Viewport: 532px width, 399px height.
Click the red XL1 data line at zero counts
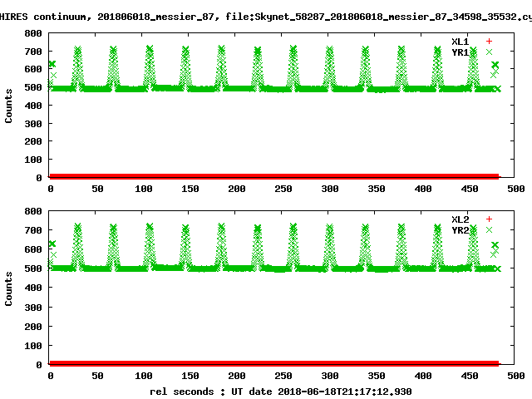pyautogui.click(x=274, y=176)
